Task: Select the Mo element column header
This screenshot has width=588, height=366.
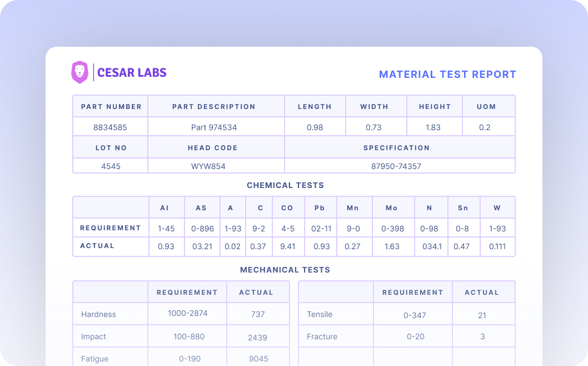Action: (392, 208)
